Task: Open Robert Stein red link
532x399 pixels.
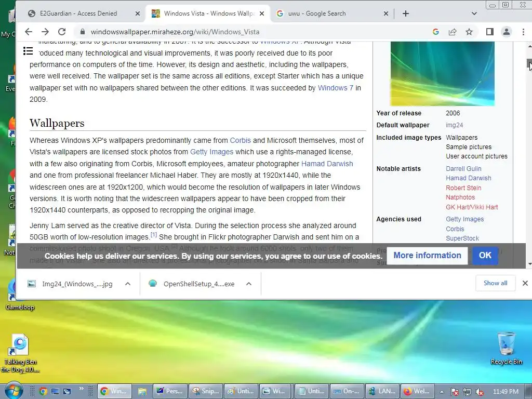Action: [463, 188]
